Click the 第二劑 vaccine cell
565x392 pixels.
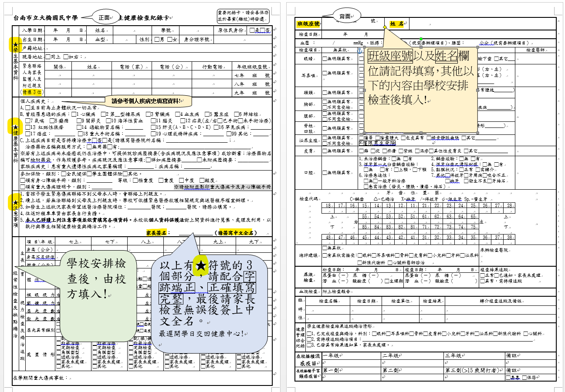(x=412, y=370)
